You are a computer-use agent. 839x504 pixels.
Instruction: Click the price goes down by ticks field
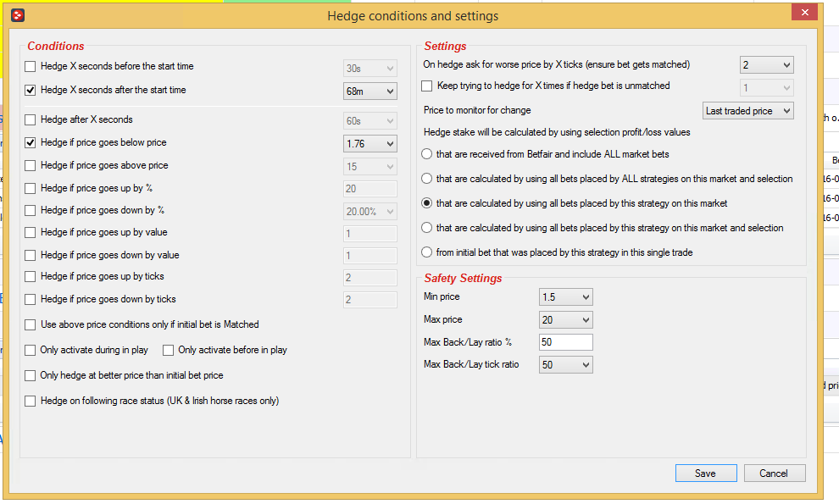[370, 300]
